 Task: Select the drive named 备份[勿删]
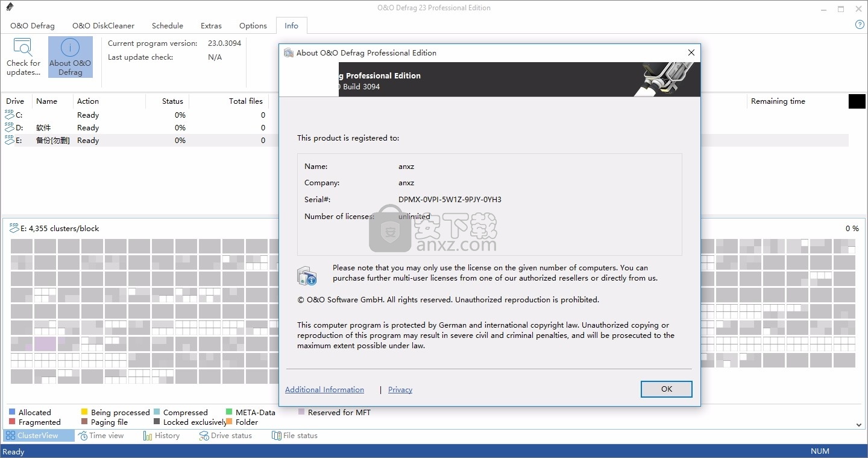pyautogui.click(x=53, y=141)
